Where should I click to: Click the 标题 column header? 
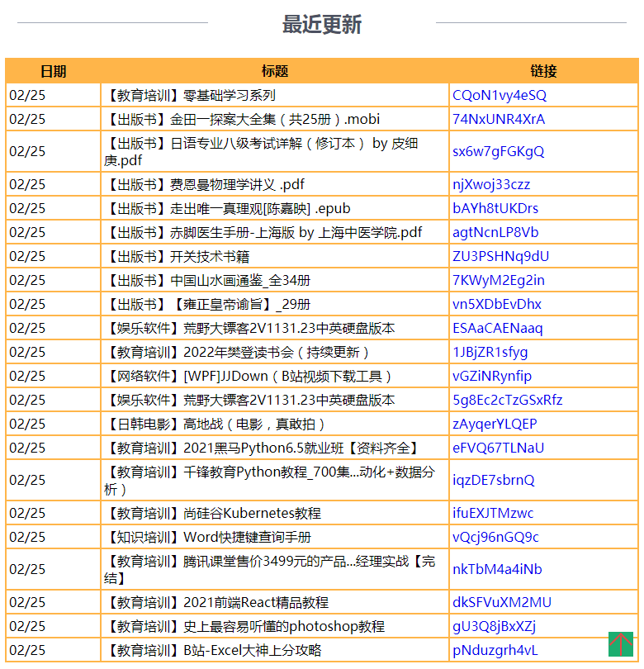(275, 71)
